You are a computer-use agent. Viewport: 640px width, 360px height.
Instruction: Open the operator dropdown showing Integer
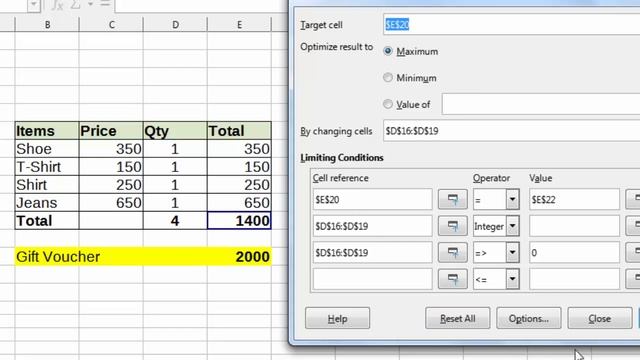coord(512,226)
